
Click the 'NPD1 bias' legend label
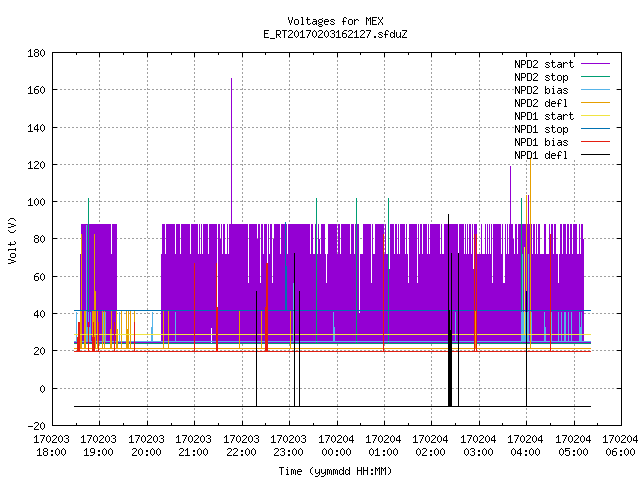[x=541, y=142]
